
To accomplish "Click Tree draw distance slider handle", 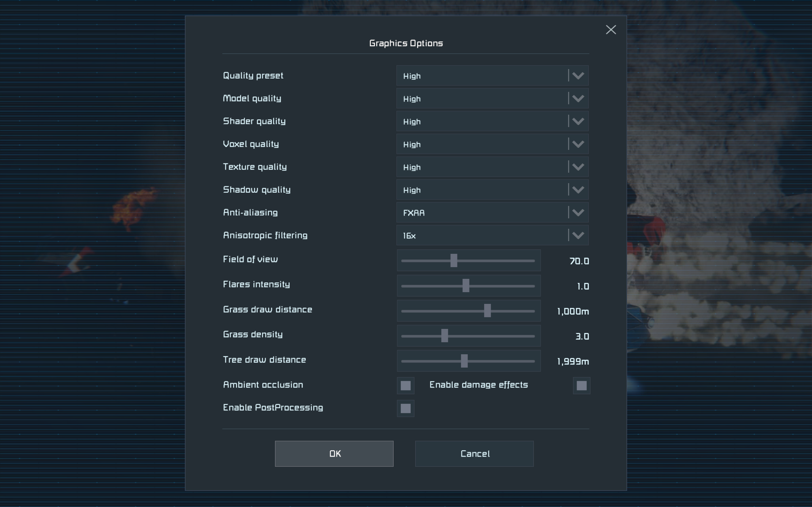I will pyautogui.click(x=464, y=361).
